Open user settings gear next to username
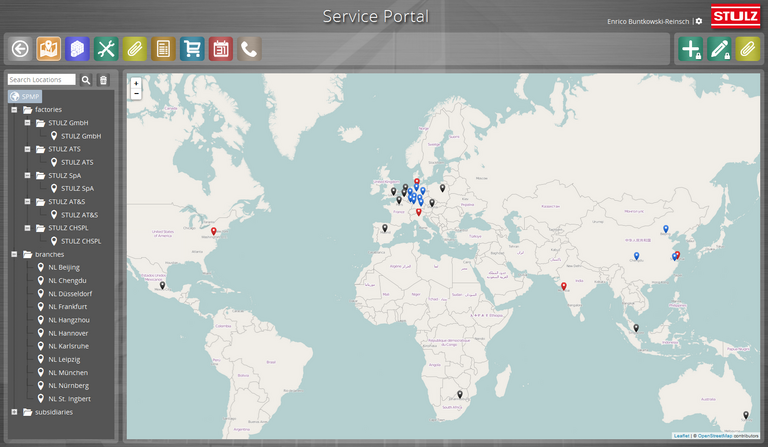This screenshot has width=768, height=447. click(699, 22)
